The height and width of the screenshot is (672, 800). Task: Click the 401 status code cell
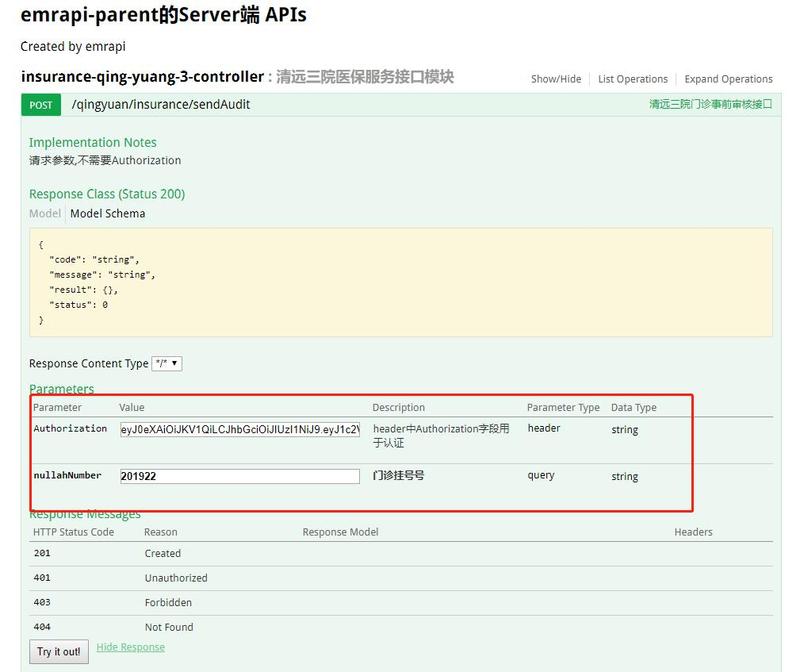[42, 578]
